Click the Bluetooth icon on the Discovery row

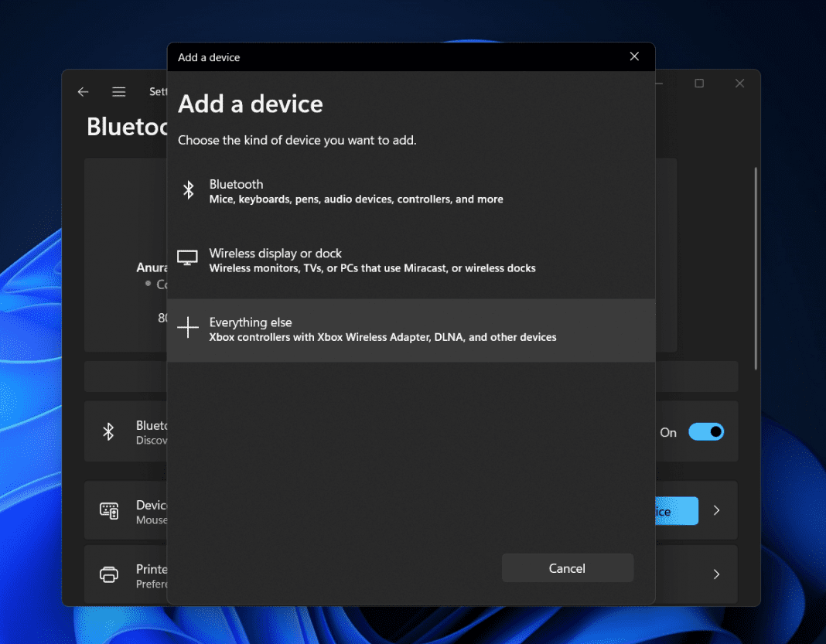click(109, 431)
